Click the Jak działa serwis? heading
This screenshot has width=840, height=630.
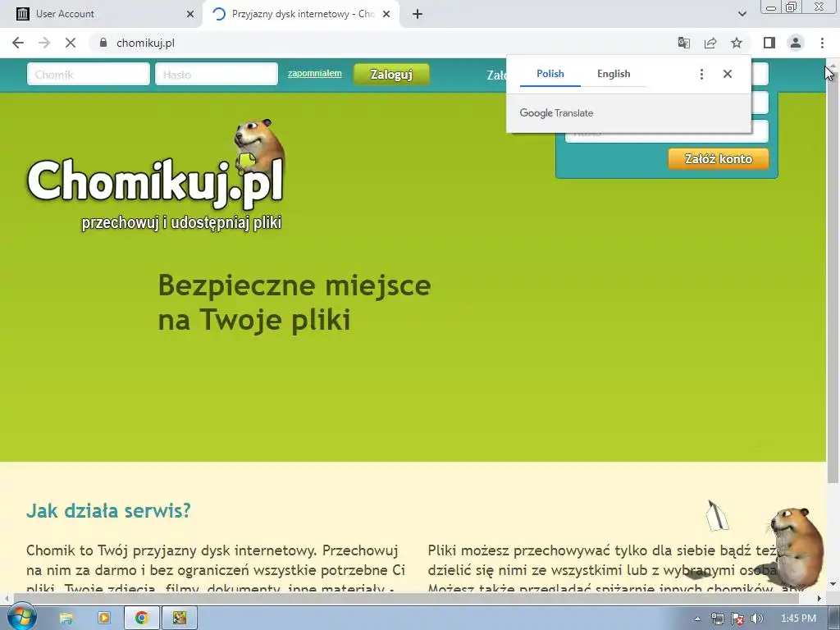click(108, 510)
